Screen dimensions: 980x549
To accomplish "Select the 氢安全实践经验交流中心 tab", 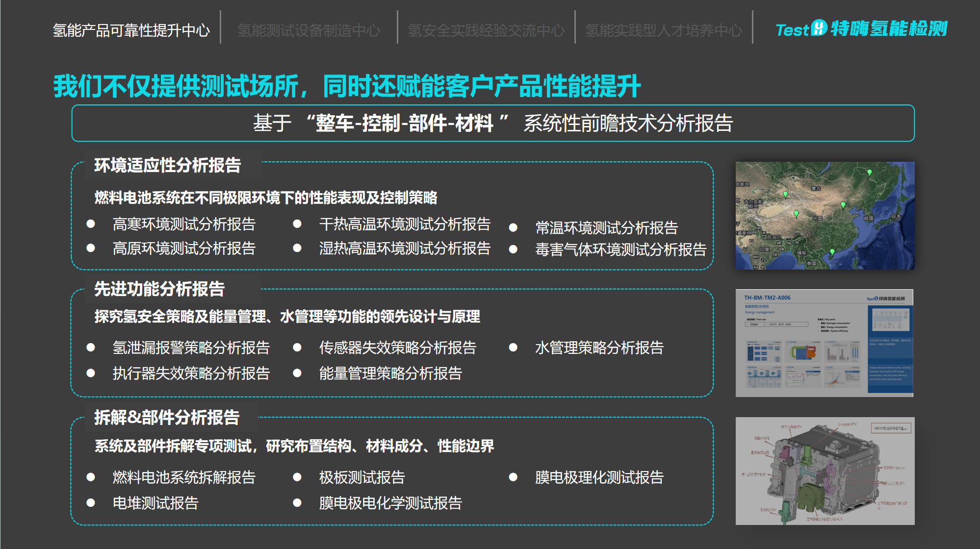I will (486, 30).
